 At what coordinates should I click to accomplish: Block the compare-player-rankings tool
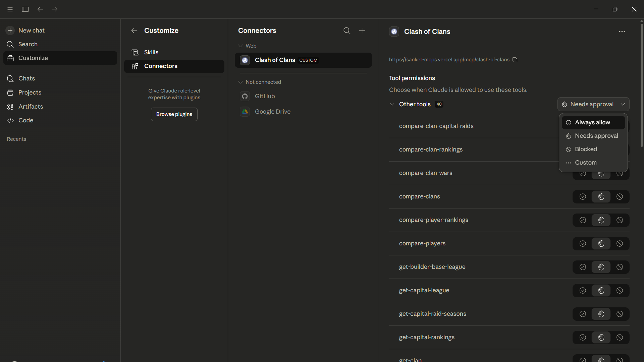620,220
